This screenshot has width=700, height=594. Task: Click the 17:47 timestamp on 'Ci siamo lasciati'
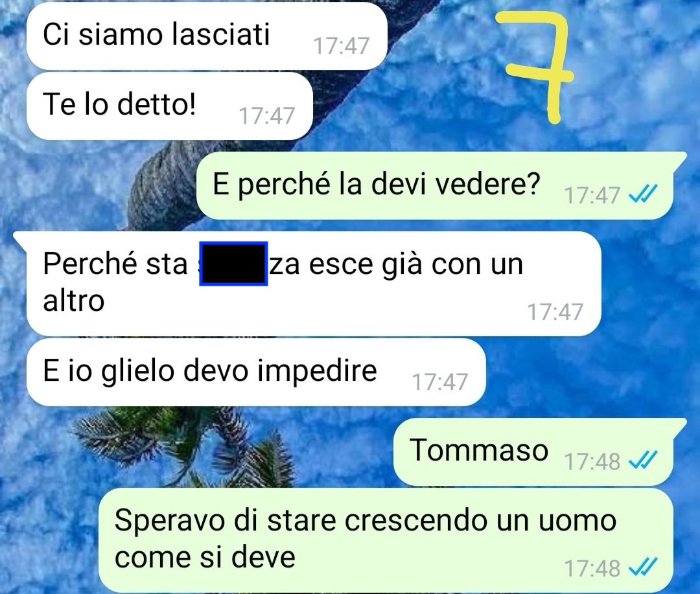pyautogui.click(x=342, y=45)
